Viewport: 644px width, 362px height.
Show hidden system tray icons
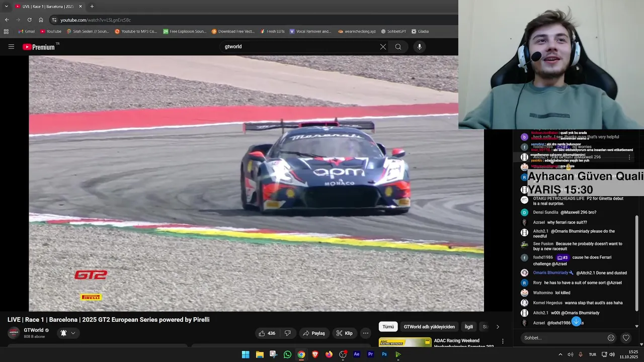pos(560,354)
